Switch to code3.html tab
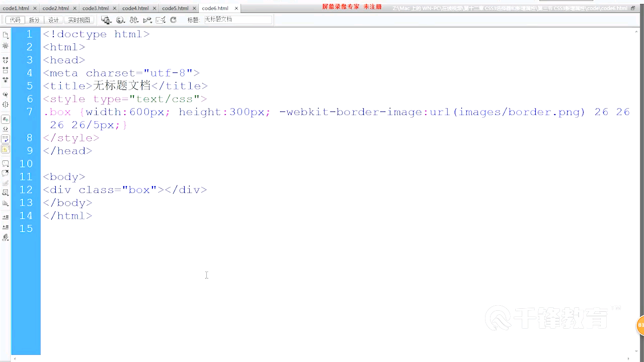Viewport: 644px width, 362px height. click(x=96, y=8)
